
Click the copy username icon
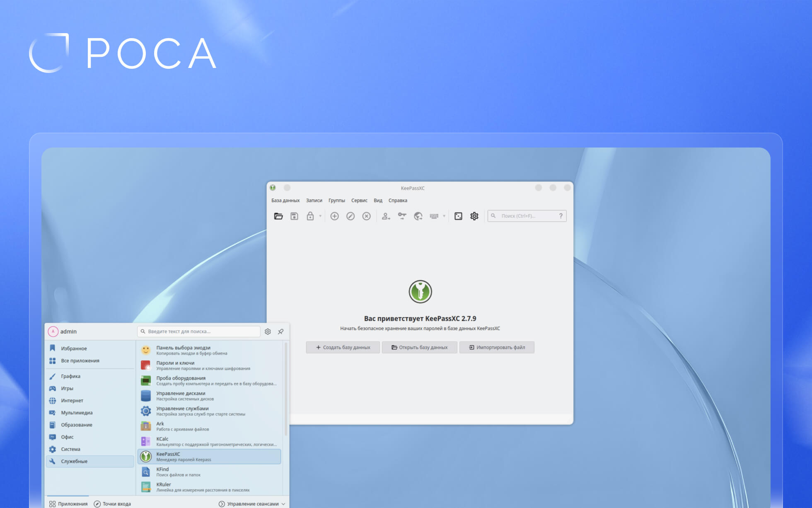pos(386,216)
